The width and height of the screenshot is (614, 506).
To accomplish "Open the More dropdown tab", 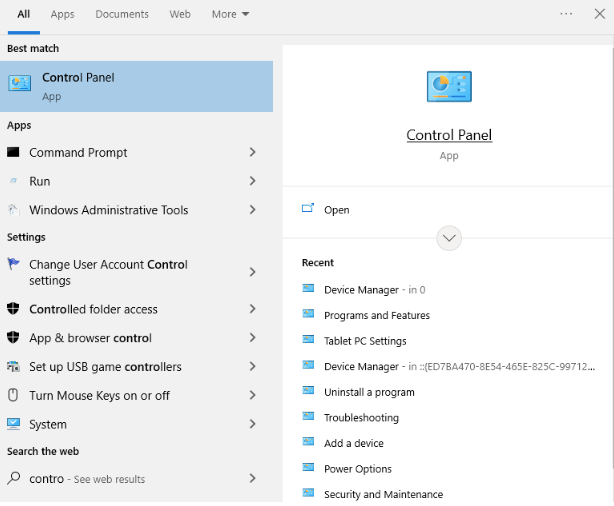I will (230, 14).
